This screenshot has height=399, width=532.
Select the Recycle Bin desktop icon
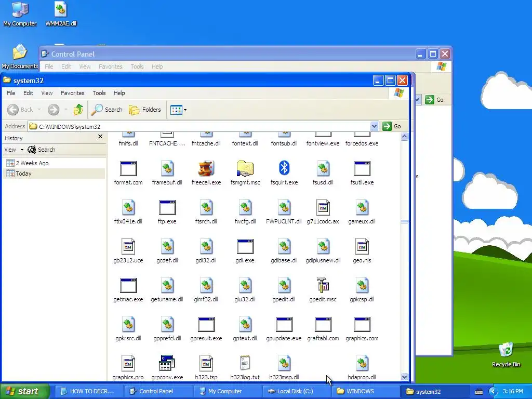coord(506,354)
